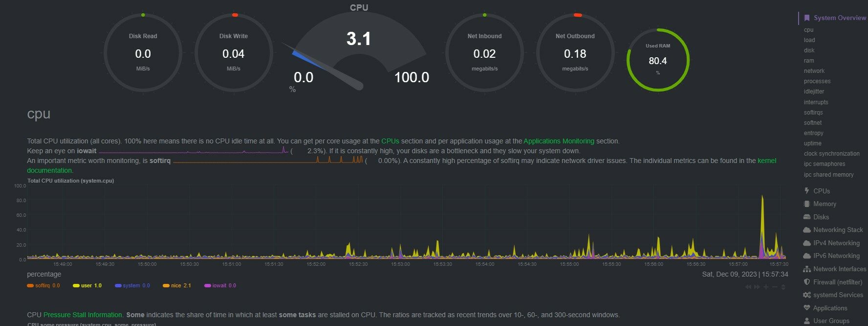The image size is (868, 326).
Task: Click the Applications heartbeat icon
Action: click(x=807, y=308)
